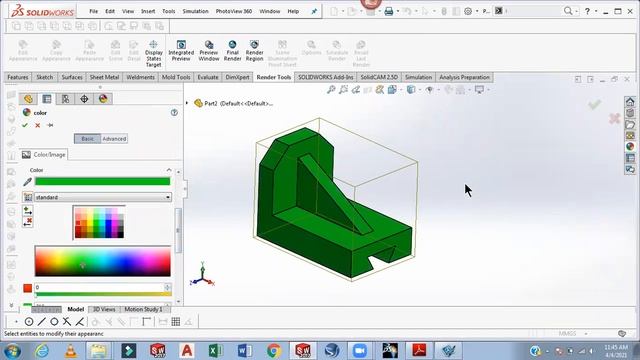Select the Model tab
640x360 pixels.
[76, 309]
